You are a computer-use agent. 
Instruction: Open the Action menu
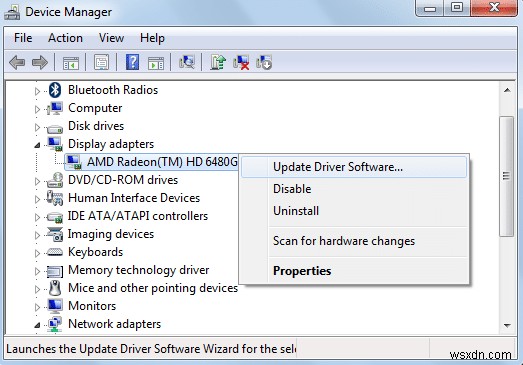click(65, 38)
